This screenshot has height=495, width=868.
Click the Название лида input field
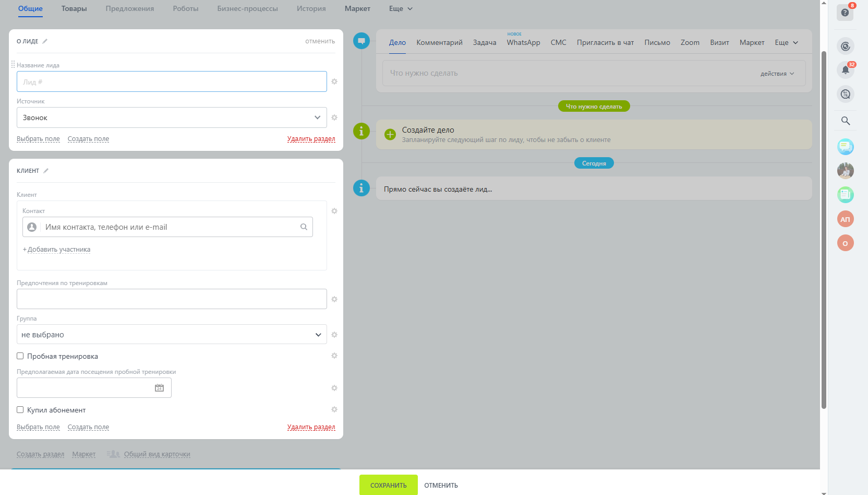pyautogui.click(x=172, y=81)
